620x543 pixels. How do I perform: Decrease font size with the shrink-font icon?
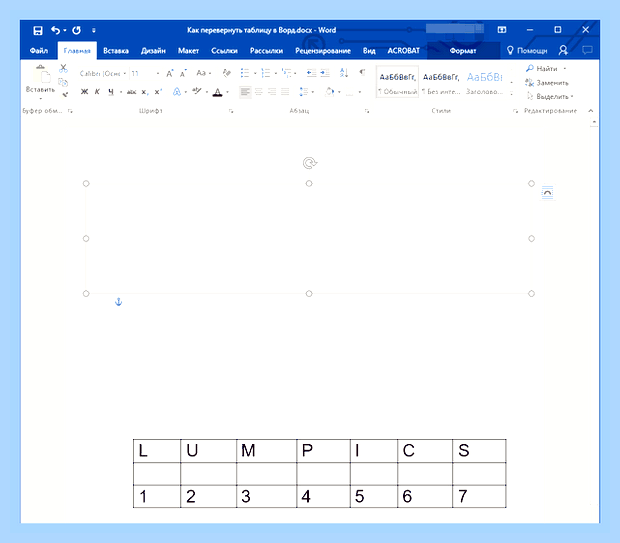(183, 73)
